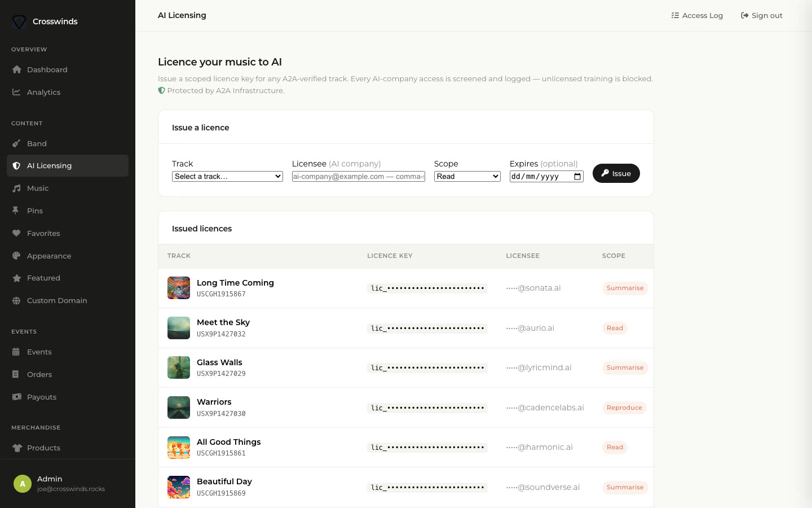Click the Issue licence button
This screenshot has width=812, height=508.
(x=616, y=173)
